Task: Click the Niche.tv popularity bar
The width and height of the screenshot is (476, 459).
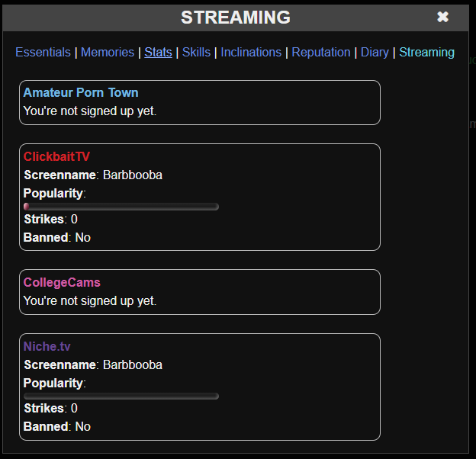Action: point(121,396)
